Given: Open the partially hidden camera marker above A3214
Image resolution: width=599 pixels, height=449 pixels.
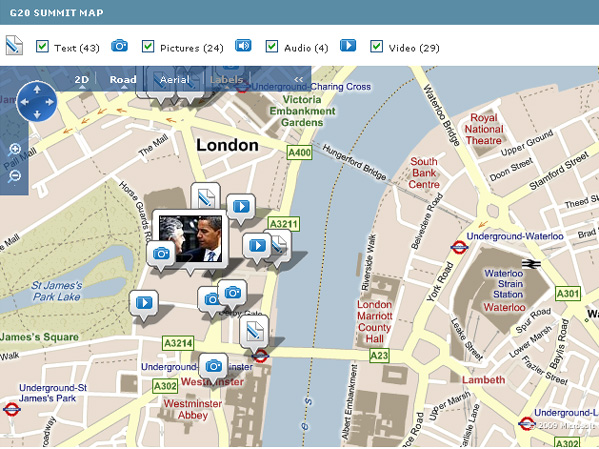Looking at the screenshot, I should 207,300.
